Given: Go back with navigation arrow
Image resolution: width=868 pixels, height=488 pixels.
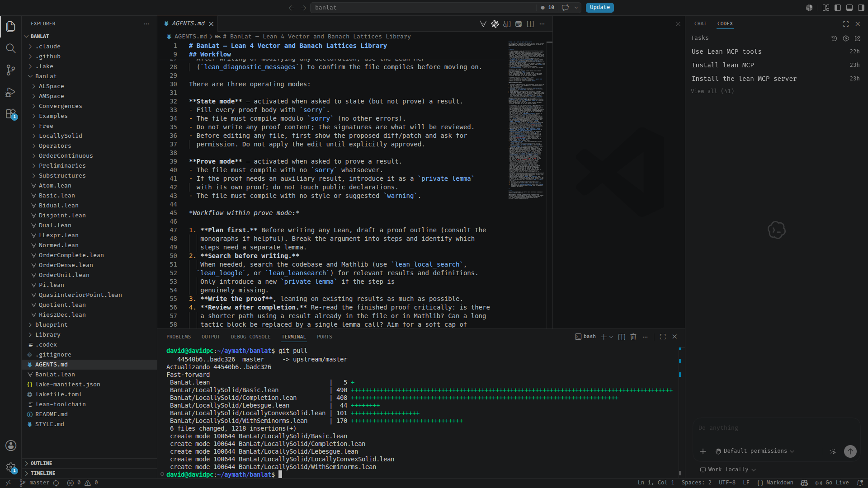Looking at the screenshot, I should 292,8.
